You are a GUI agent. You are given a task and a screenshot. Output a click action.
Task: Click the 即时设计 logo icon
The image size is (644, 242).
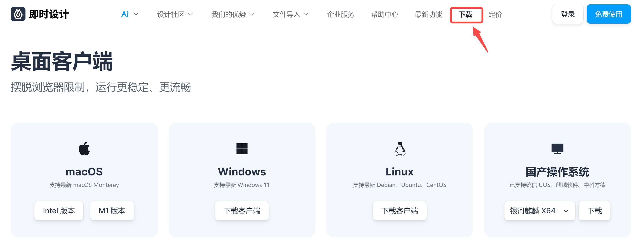(x=18, y=14)
